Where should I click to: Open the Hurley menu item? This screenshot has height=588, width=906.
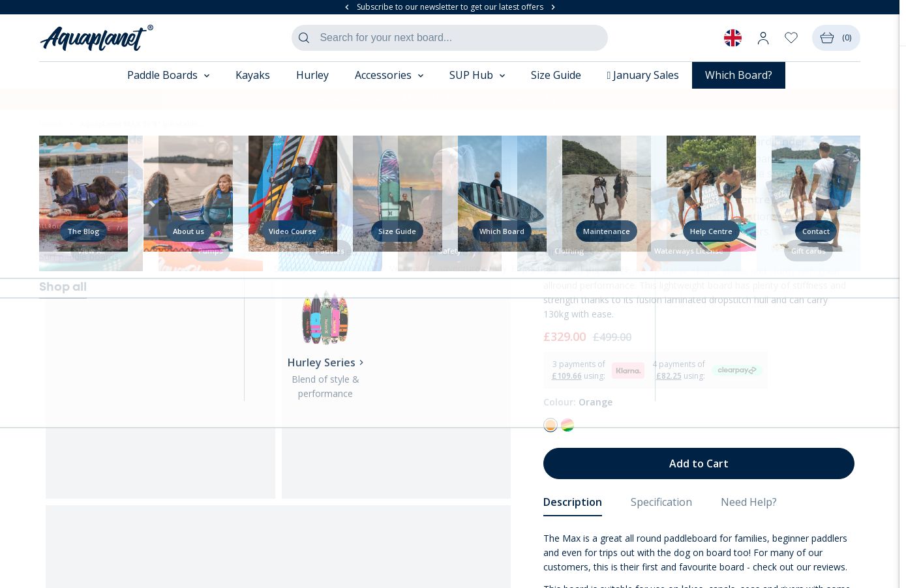click(x=312, y=75)
